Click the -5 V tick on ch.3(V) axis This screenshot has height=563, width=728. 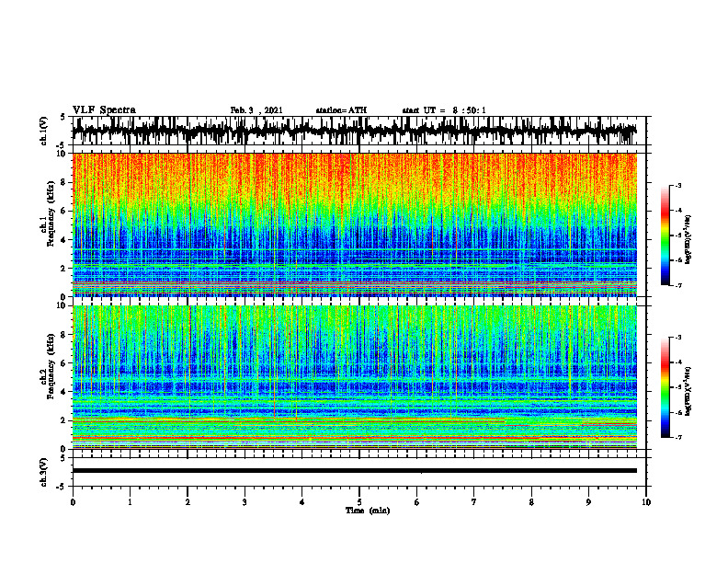click(x=62, y=487)
